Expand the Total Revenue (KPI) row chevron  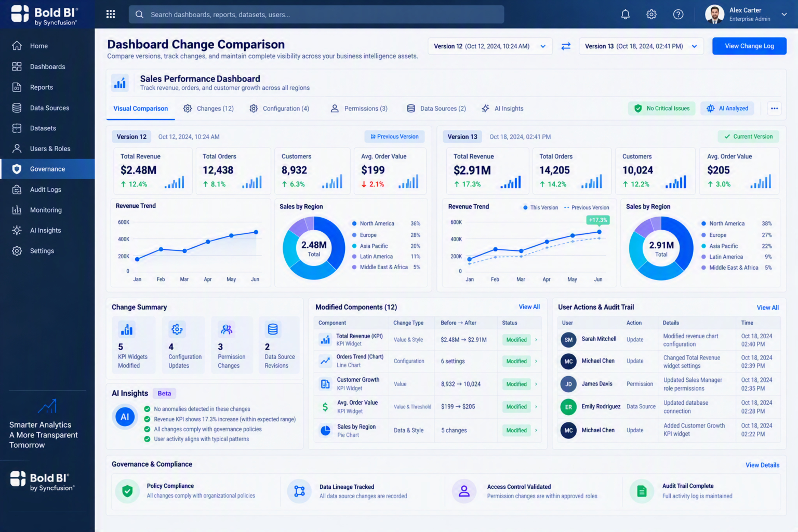pos(536,340)
